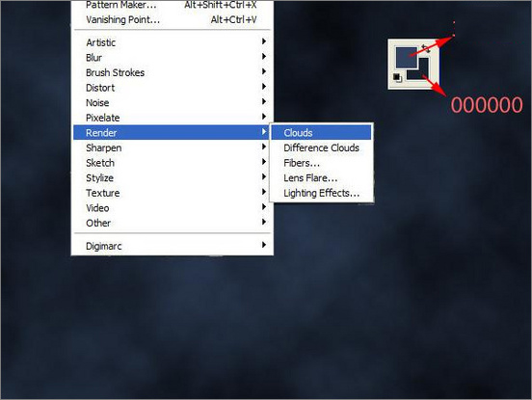
Task: Open the Stylize submenu
Action: pos(172,177)
